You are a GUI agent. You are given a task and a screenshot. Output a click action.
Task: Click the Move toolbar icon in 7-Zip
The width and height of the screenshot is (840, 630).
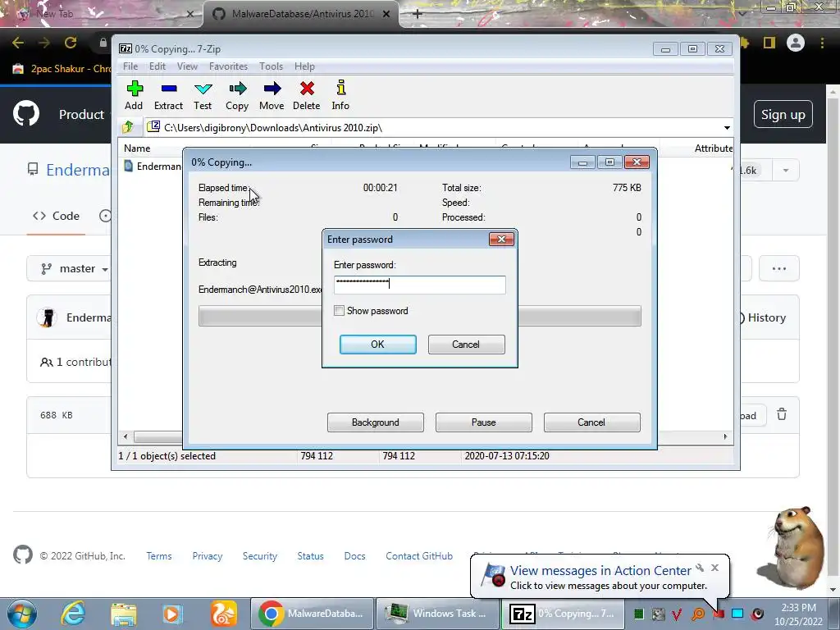[x=272, y=95]
